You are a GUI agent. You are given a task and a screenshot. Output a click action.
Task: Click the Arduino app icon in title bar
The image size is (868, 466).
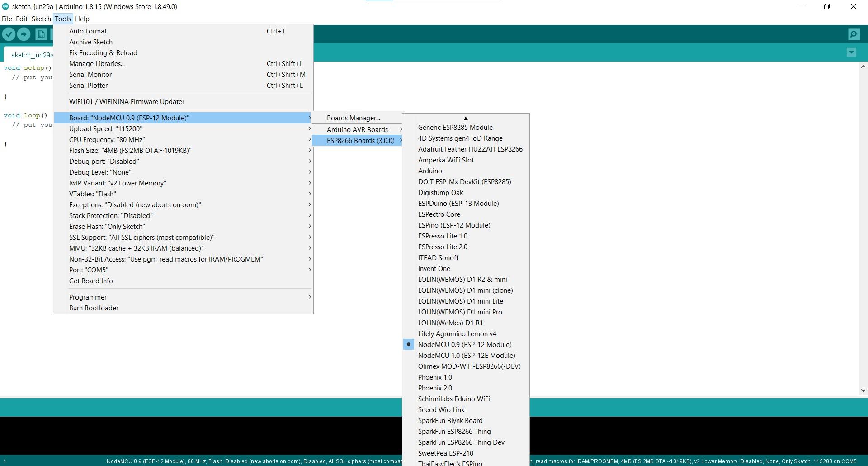(5, 6)
